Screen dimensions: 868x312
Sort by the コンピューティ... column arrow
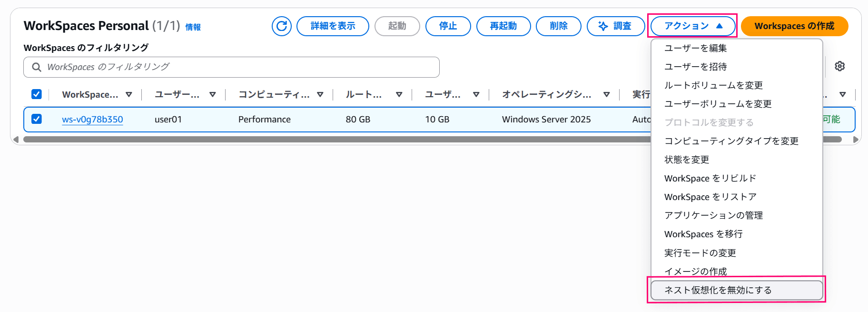(x=320, y=95)
